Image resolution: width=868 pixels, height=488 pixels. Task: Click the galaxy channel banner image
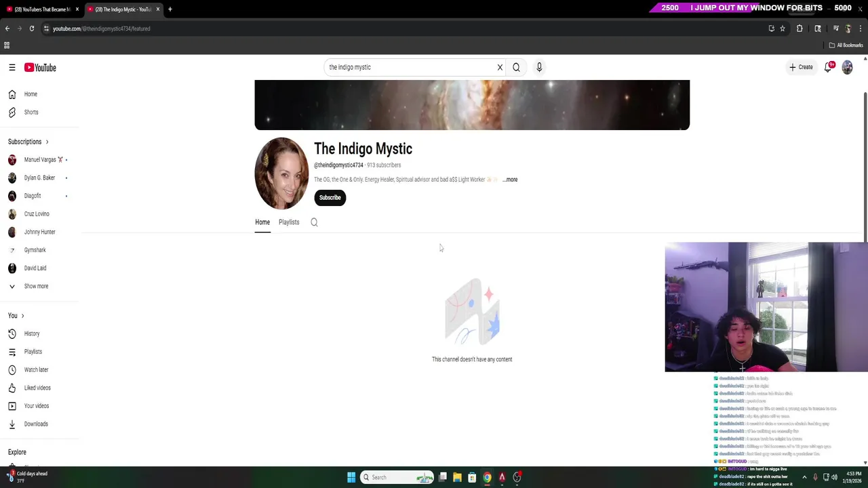(x=472, y=105)
